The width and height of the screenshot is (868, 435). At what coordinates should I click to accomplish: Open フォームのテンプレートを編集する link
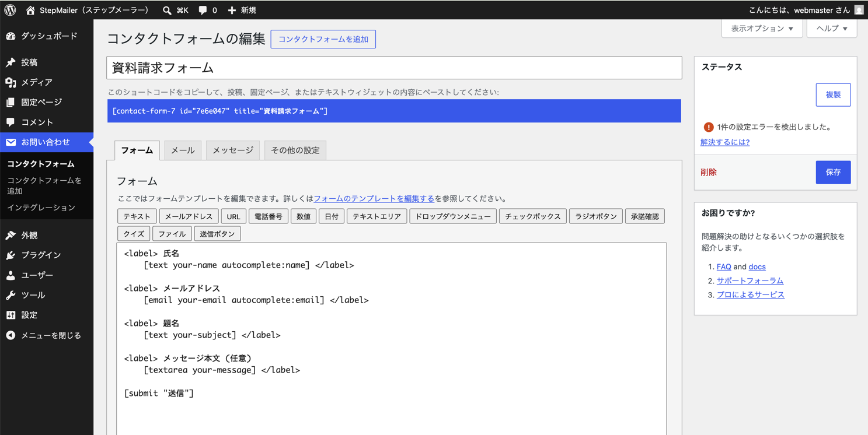coord(374,199)
